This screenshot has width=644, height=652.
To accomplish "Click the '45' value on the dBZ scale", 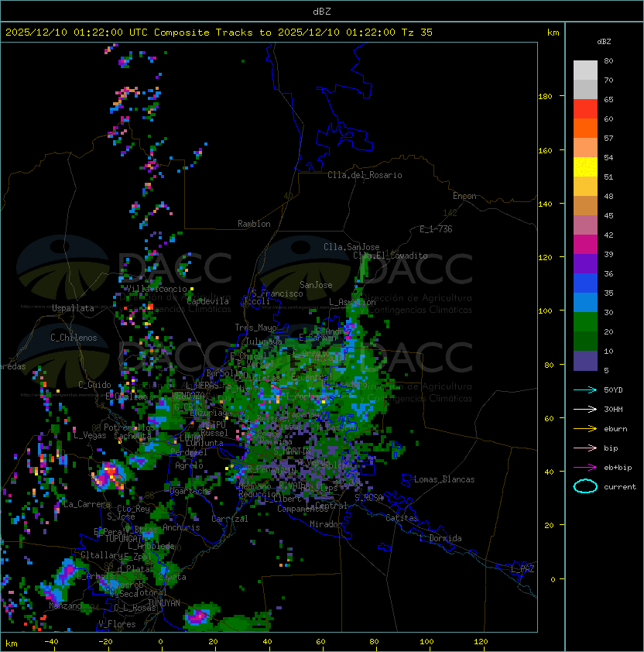I will (608, 215).
